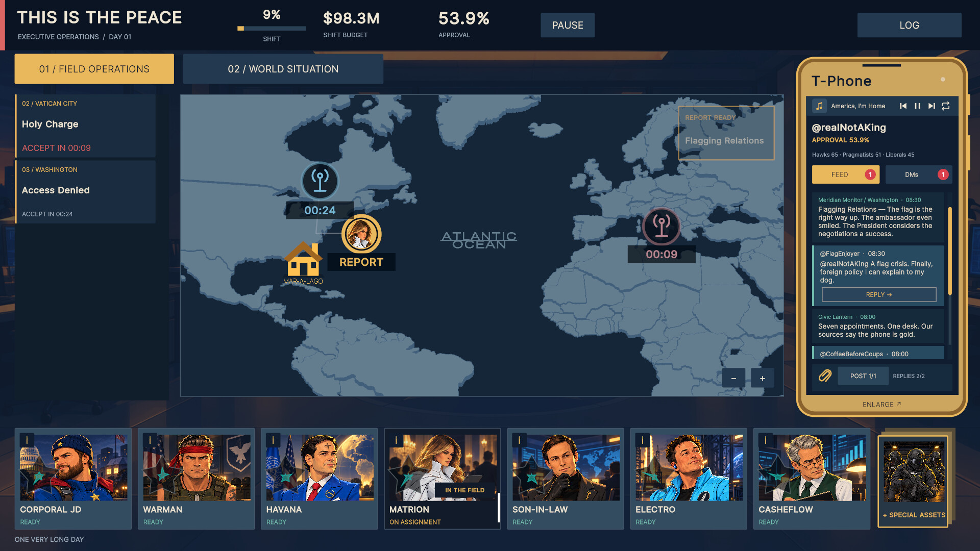980x551 pixels.
Task: Zoom in on the world map
Action: coord(762,379)
